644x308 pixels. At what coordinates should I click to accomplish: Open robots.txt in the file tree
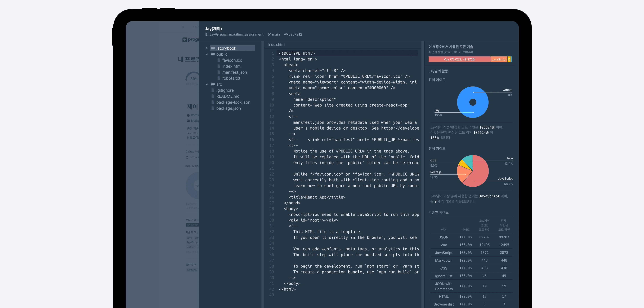[x=231, y=78]
